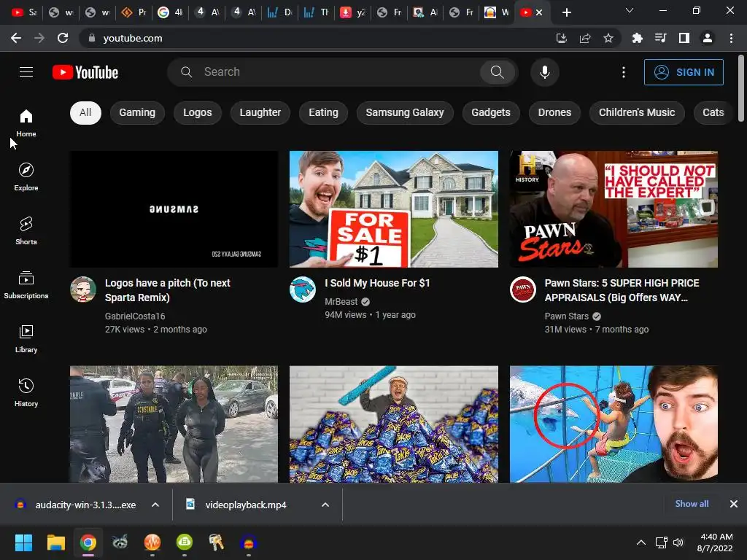
Task: Click Show all downloads
Action: (x=692, y=504)
